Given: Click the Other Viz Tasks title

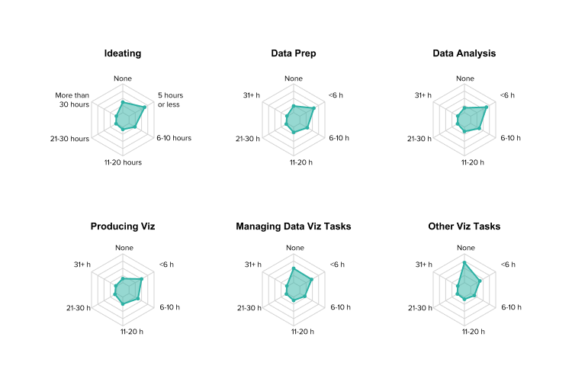Looking at the screenshot, I should click(x=464, y=226).
